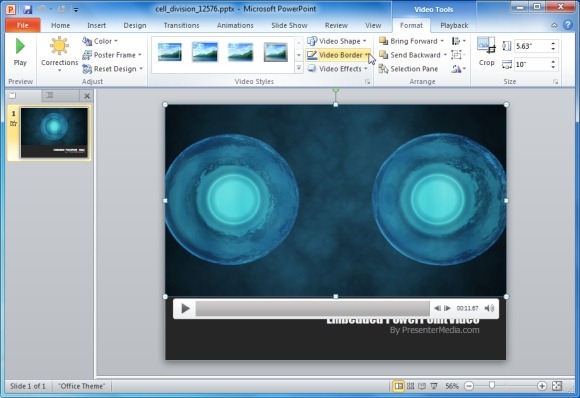Click the video seek progress bar

(x=313, y=308)
